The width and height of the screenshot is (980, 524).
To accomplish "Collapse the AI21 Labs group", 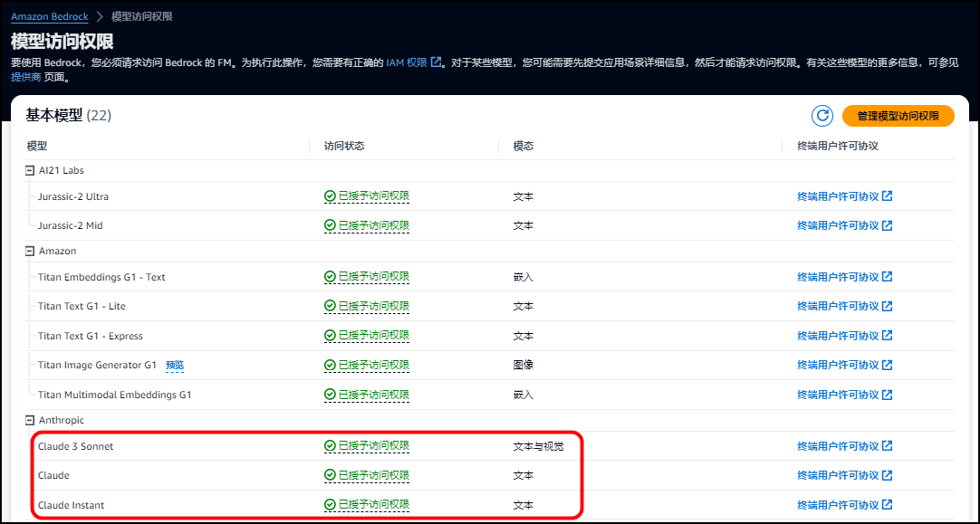I will click(x=29, y=170).
